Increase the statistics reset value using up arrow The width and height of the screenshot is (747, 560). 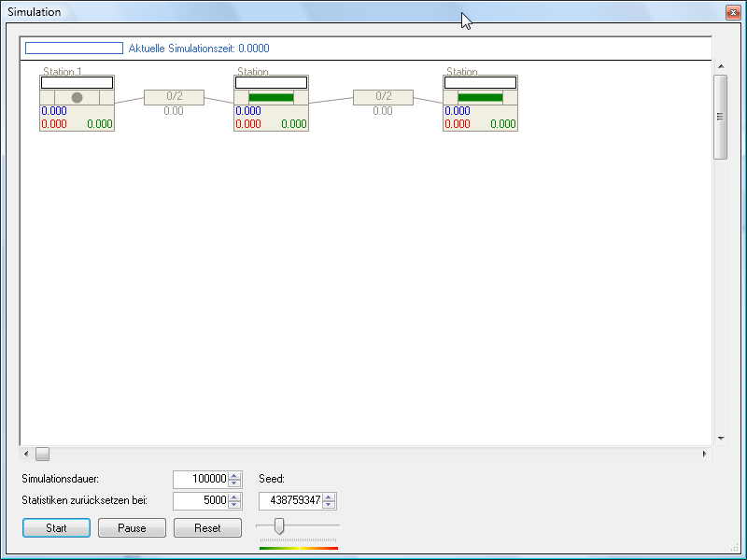pyautogui.click(x=234, y=497)
